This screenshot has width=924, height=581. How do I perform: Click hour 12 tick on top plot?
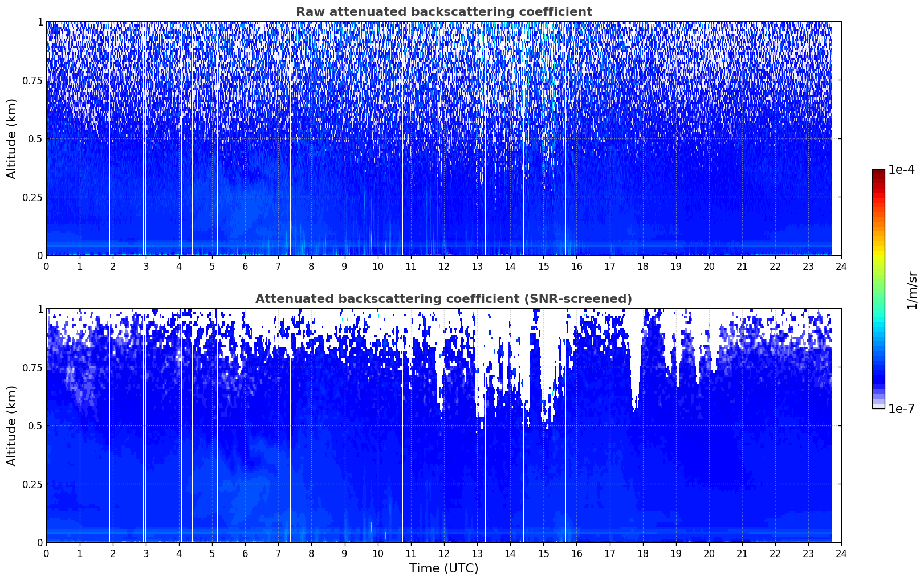443,266
